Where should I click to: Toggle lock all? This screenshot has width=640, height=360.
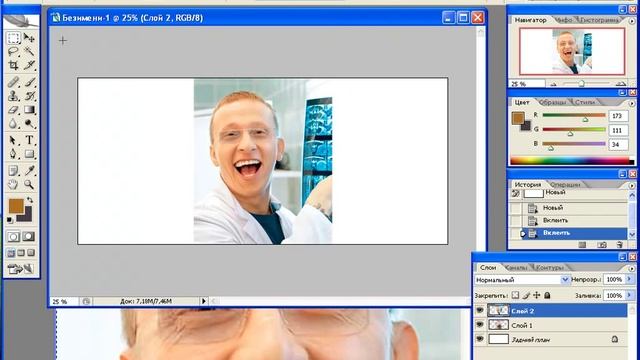[547, 295]
